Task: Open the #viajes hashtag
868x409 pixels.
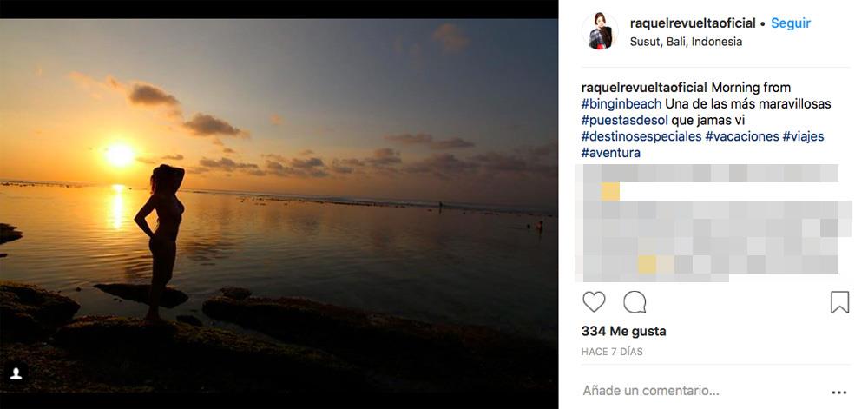Action: (803, 137)
